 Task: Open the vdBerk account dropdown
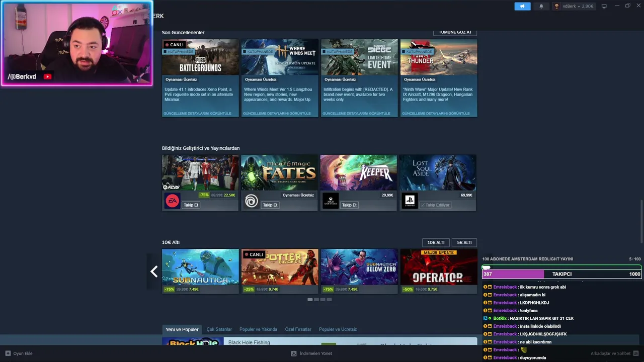[574, 6]
